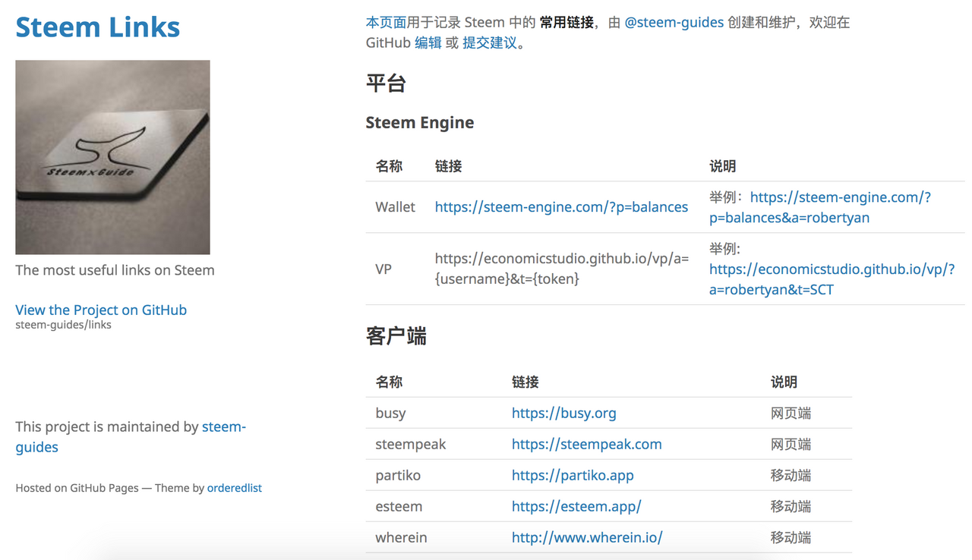Viewport: 972px width, 560px height.
Task: Click 链接 header in Steem Engine table
Action: (448, 166)
